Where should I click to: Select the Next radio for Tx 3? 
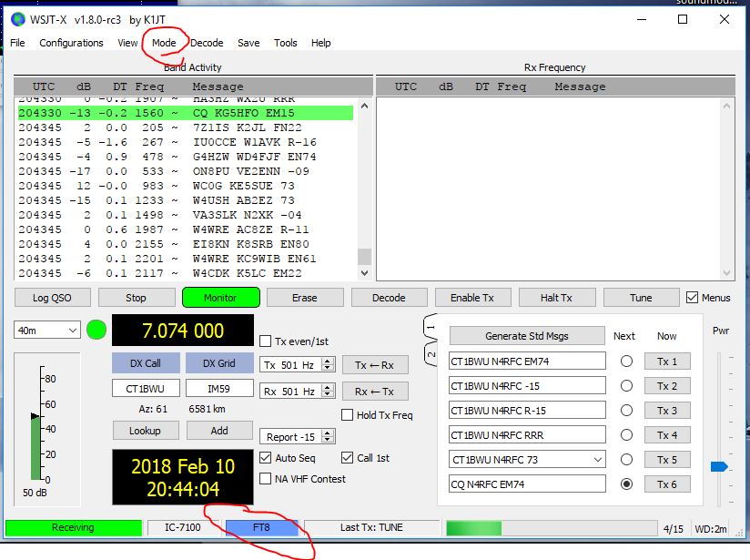(x=626, y=410)
